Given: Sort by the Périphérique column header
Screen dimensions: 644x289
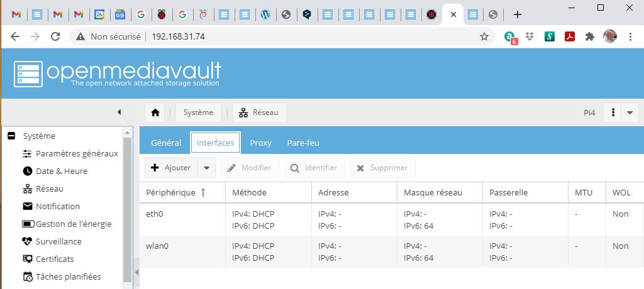Looking at the screenshot, I should pos(182,192).
